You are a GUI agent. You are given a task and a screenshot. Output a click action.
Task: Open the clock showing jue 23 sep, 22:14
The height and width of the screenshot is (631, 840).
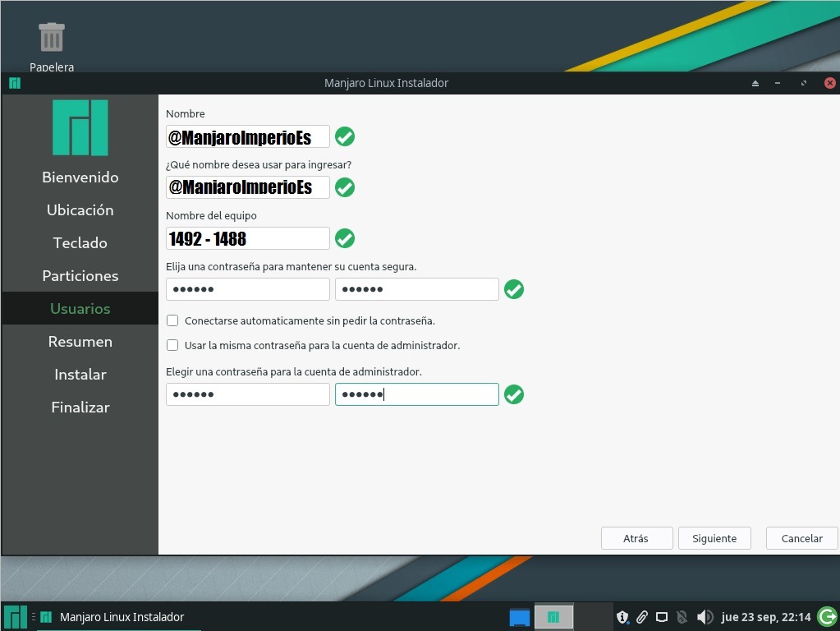click(765, 617)
